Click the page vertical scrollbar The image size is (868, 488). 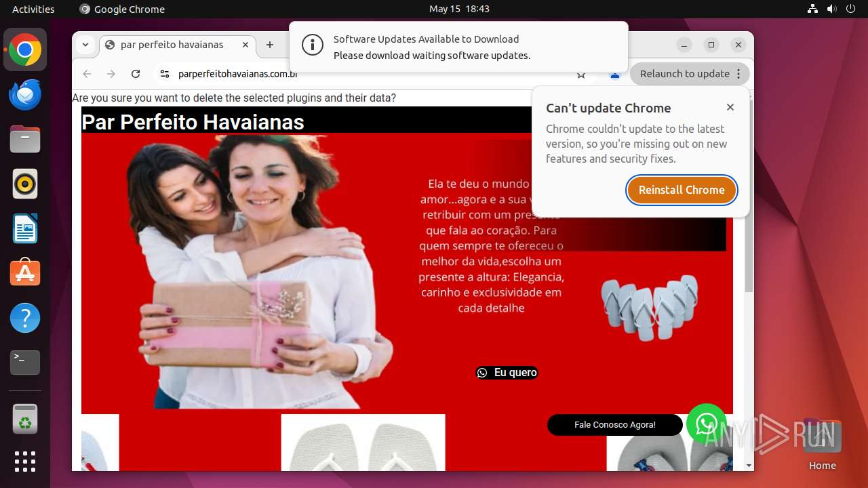[749, 197]
